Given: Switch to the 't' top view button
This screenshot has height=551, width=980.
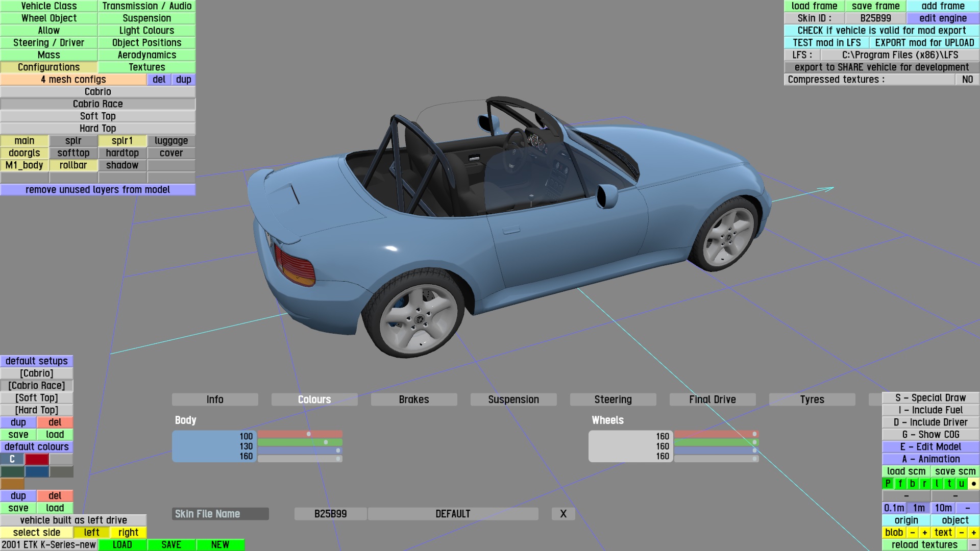Looking at the screenshot, I should pyautogui.click(x=949, y=483).
